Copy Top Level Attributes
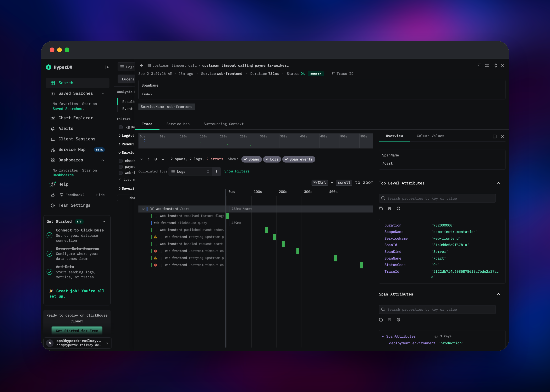 381,208
